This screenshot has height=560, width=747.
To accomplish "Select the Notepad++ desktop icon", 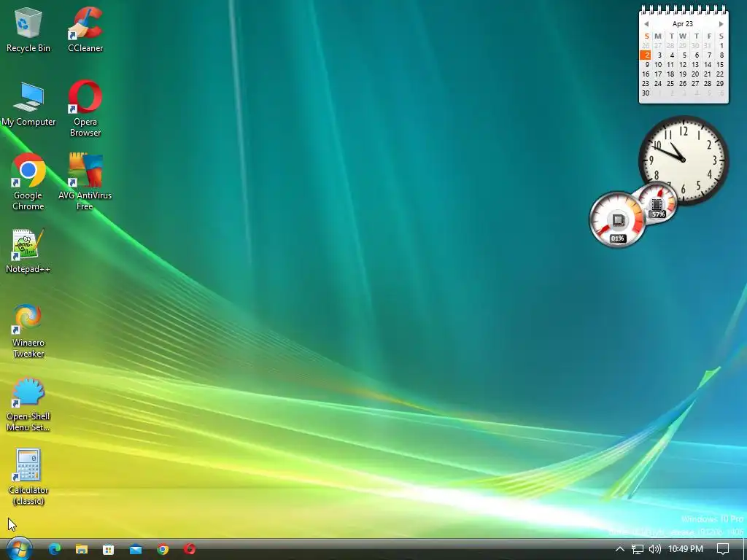I will pos(28,252).
